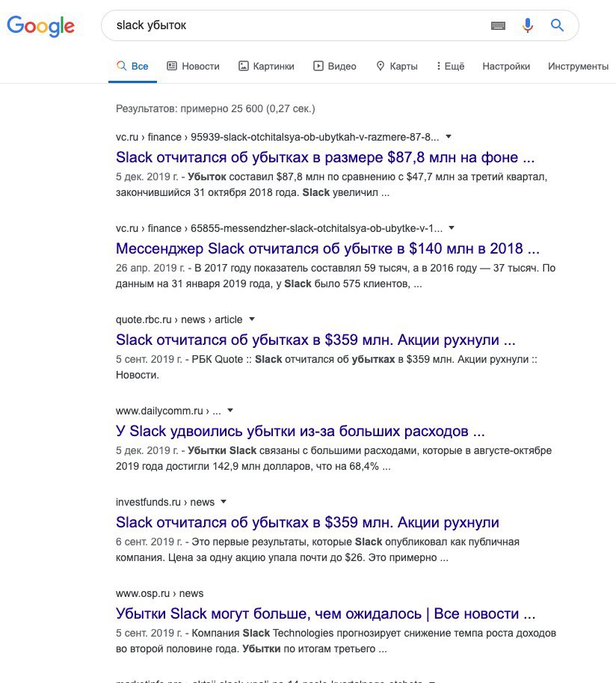Click the 'www.osp.ru › news' breadcrumb

point(159,593)
